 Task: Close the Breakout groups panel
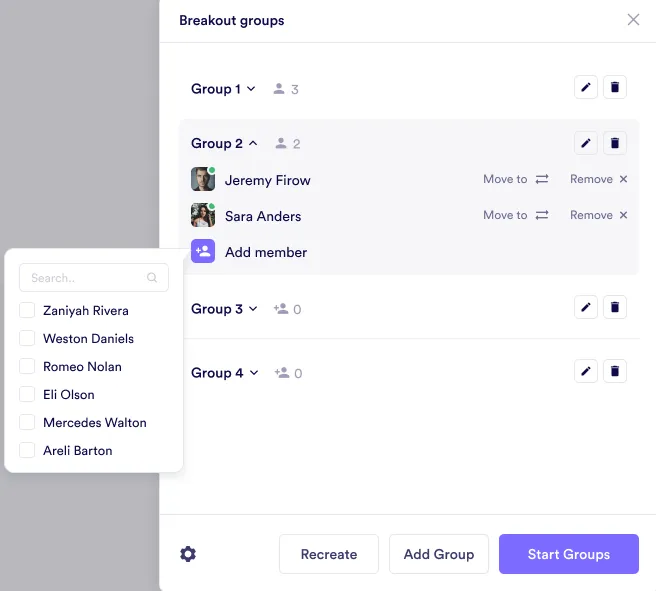click(x=633, y=19)
